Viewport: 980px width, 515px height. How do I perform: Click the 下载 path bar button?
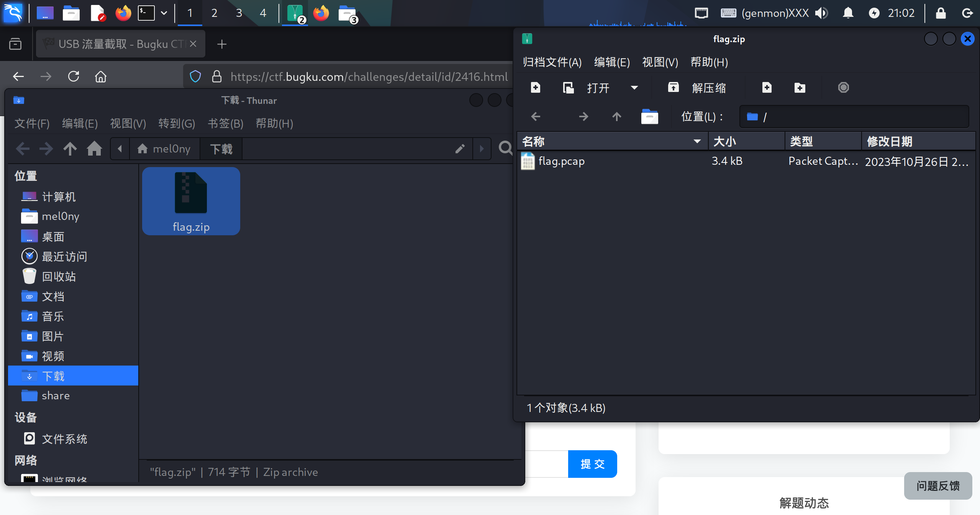click(x=221, y=149)
